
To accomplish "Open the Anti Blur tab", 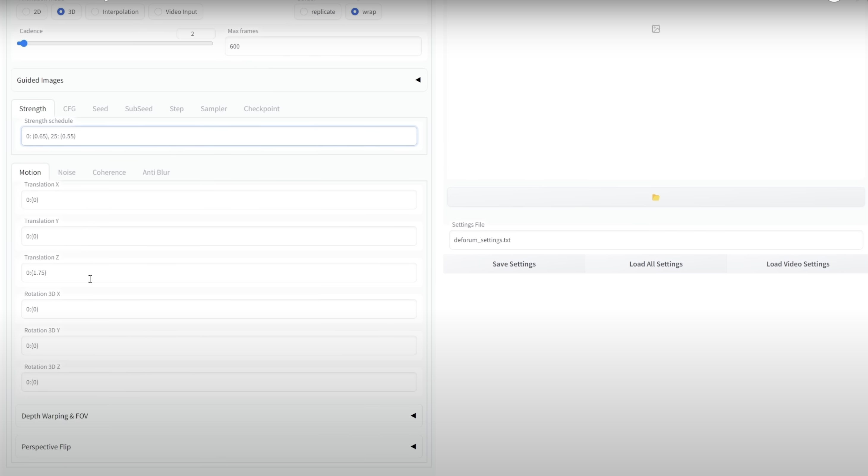I will [x=156, y=172].
